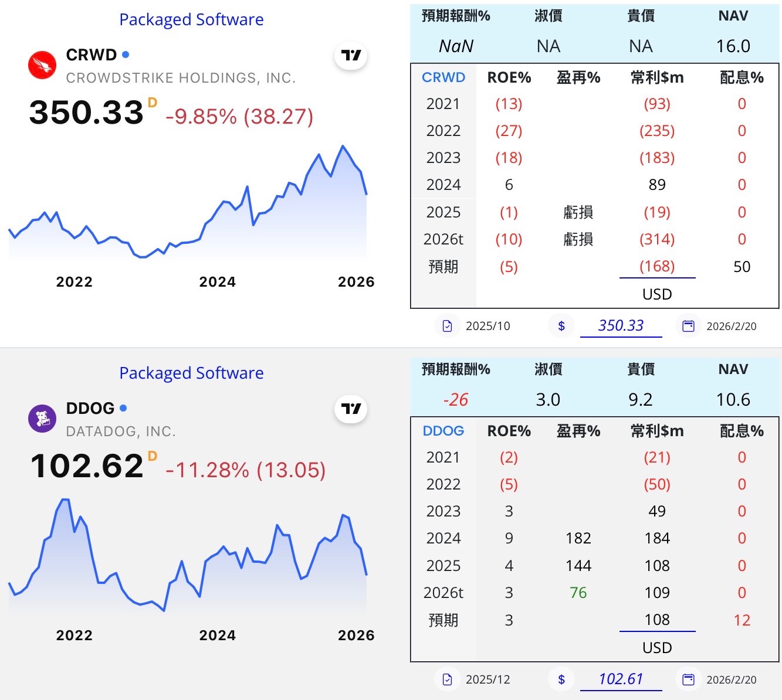The height and width of the screenshot is (700, 782).
Task: Click the blue DDOG table header link
Action: tap(444, 431)
